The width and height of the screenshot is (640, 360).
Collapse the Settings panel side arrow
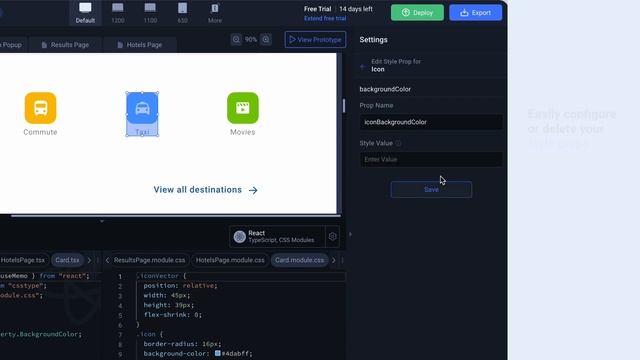point(350,234)
